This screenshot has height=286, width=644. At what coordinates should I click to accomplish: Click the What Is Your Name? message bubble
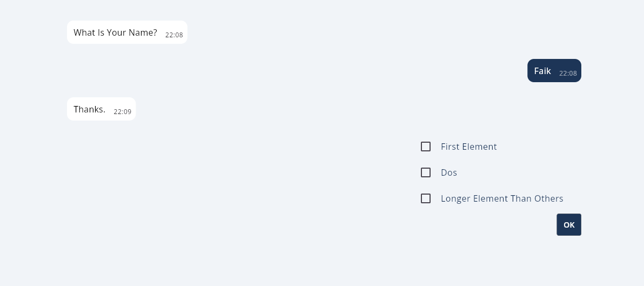coord(127,32)
